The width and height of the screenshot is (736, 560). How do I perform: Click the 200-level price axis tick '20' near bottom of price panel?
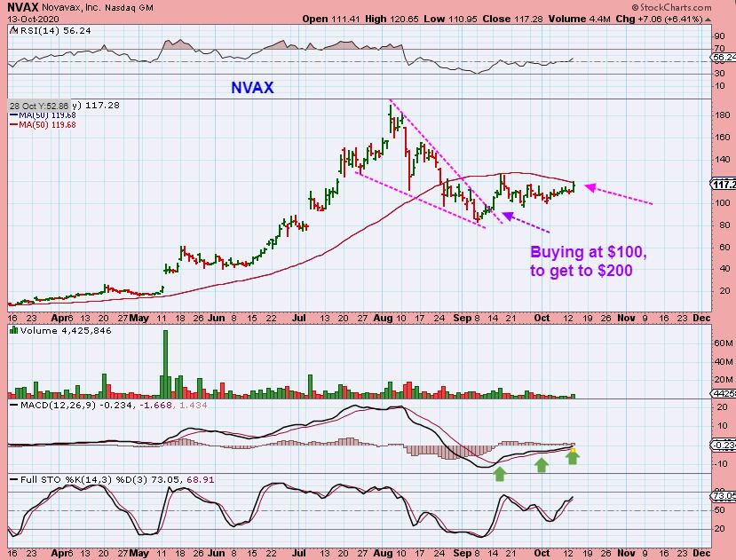coord(724,291)
